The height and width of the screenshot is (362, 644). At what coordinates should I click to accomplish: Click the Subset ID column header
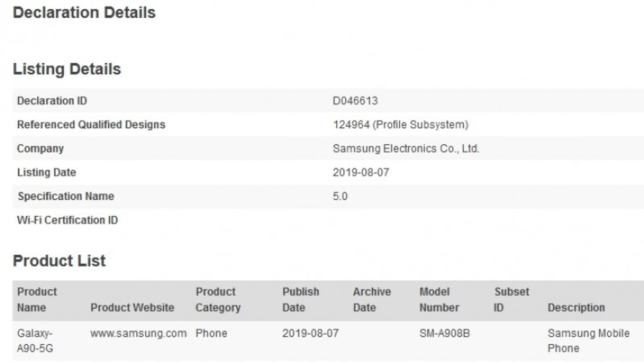(x=511, y=300)
